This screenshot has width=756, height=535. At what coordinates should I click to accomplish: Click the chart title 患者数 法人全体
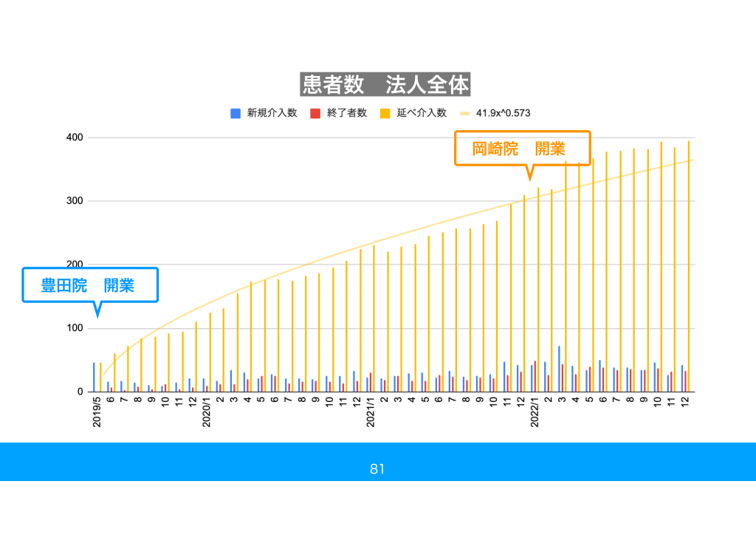pyautogui.click(x=385, y=85)
